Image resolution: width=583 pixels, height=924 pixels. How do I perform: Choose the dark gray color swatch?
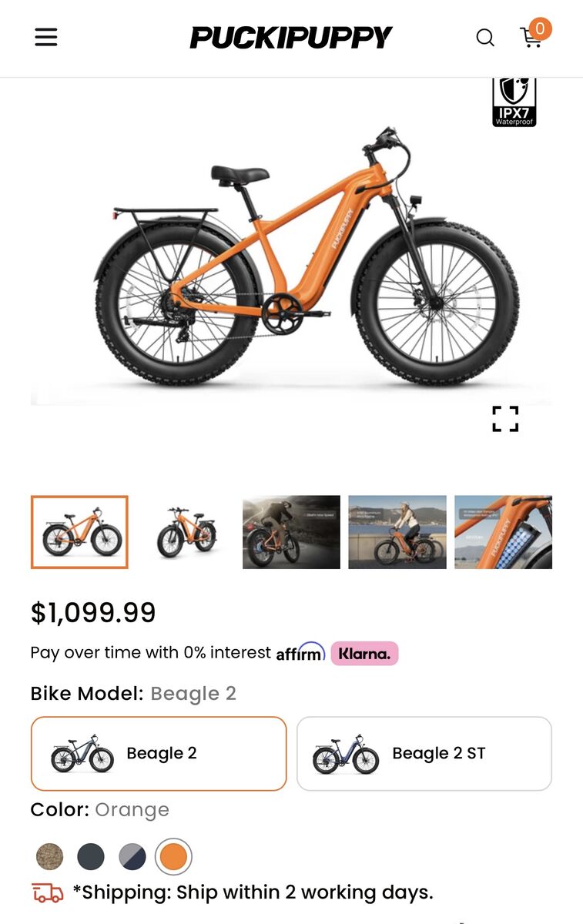91,856
